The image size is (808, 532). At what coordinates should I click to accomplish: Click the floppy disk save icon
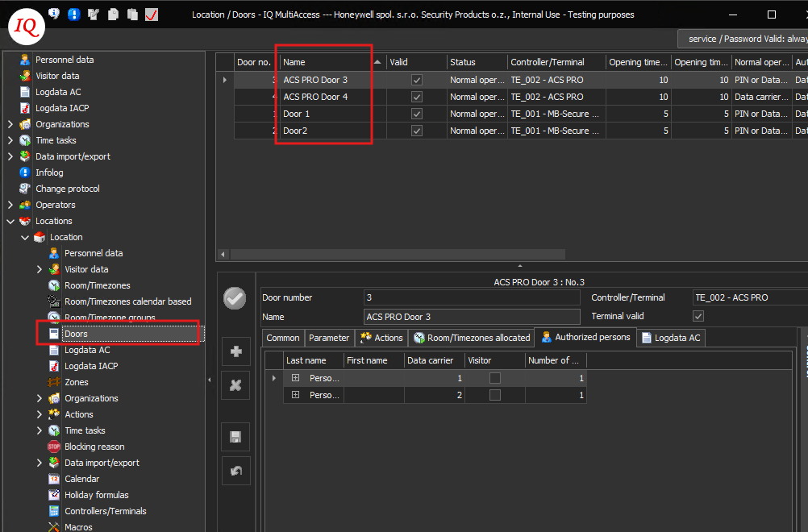tap(236, 437)
